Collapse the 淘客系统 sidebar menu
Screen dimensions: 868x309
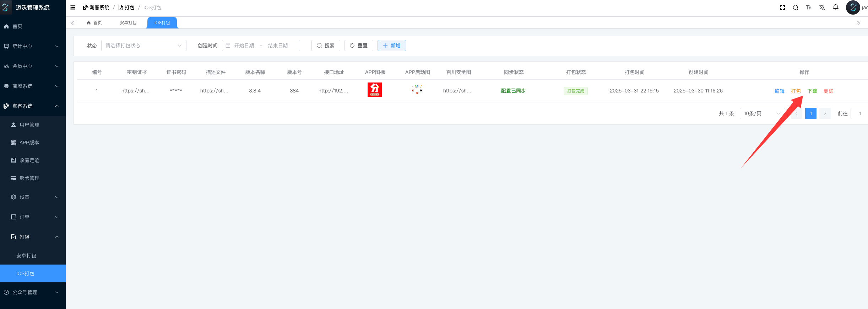(x=33, y=106)
